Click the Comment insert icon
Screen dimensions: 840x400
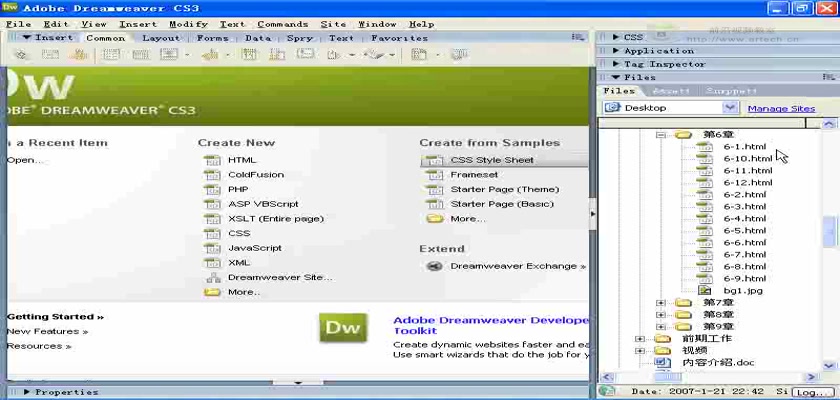[x=306, y=54]
